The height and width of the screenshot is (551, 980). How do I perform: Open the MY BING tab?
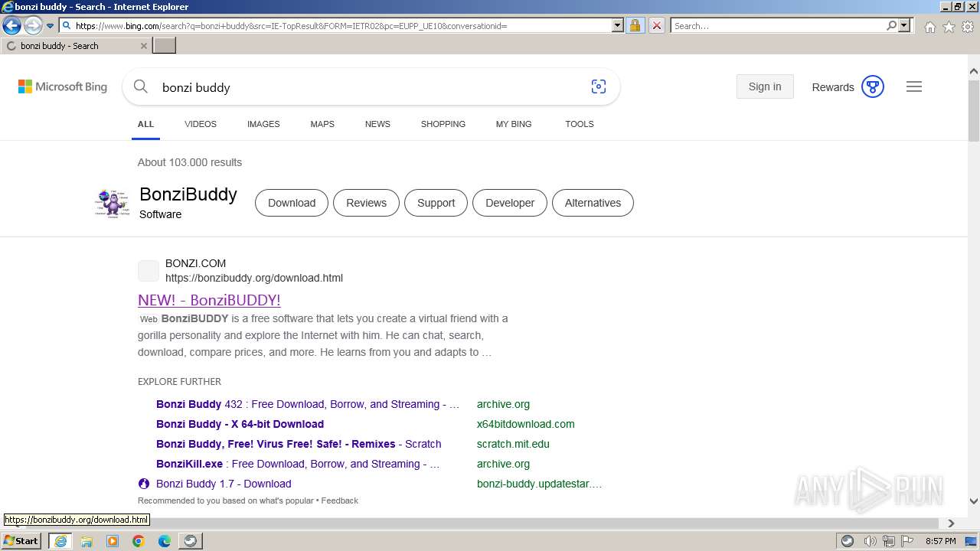point(514,124)
